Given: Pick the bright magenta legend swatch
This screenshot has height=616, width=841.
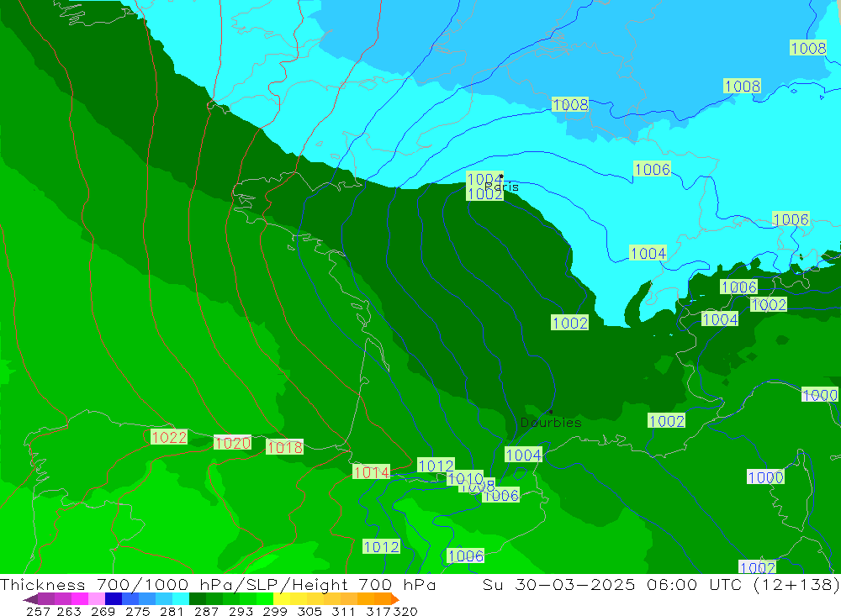Looking at the screenshot, I should pyautogui.click(x=80, y=599).
